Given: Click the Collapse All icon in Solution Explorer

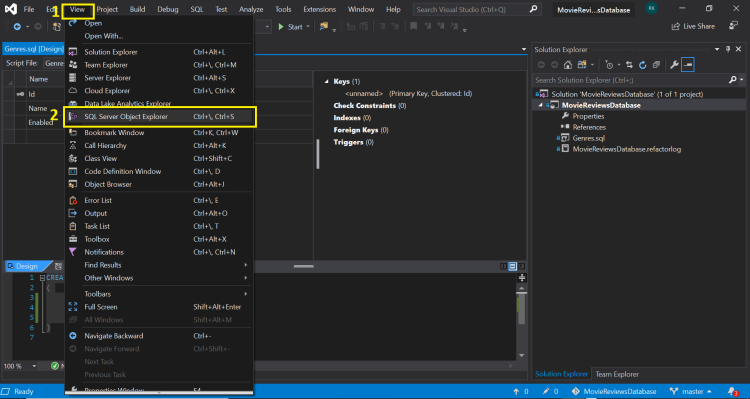Looking at the screenshot, I should 656,65.
